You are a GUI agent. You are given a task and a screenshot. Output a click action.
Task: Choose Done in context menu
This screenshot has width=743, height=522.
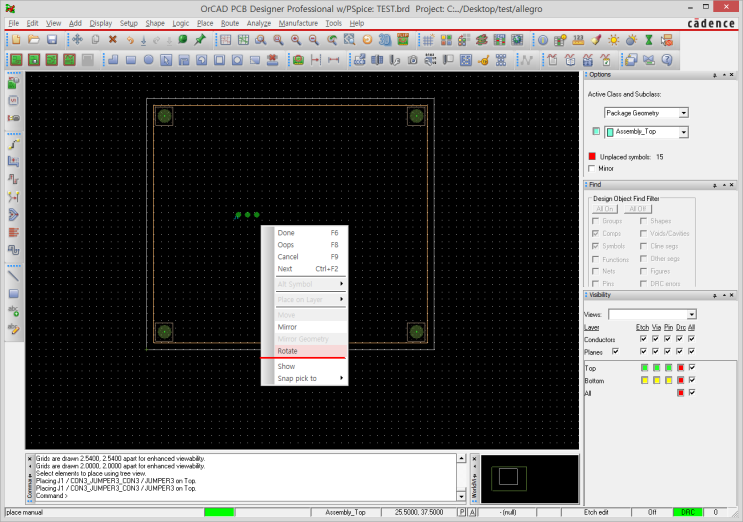[310, 233]
